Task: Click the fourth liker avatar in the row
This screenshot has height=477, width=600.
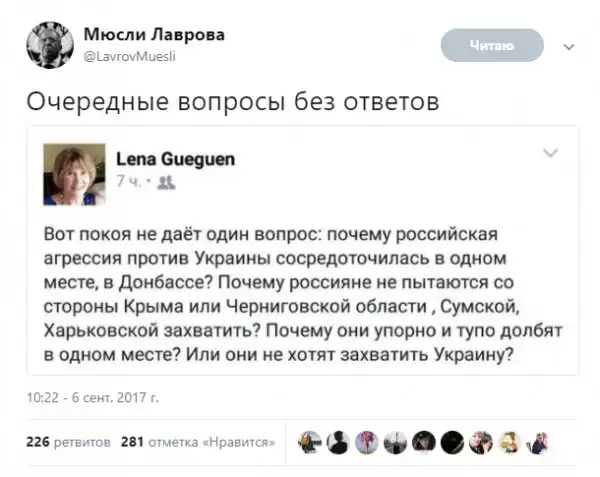Action: (396, 440)
